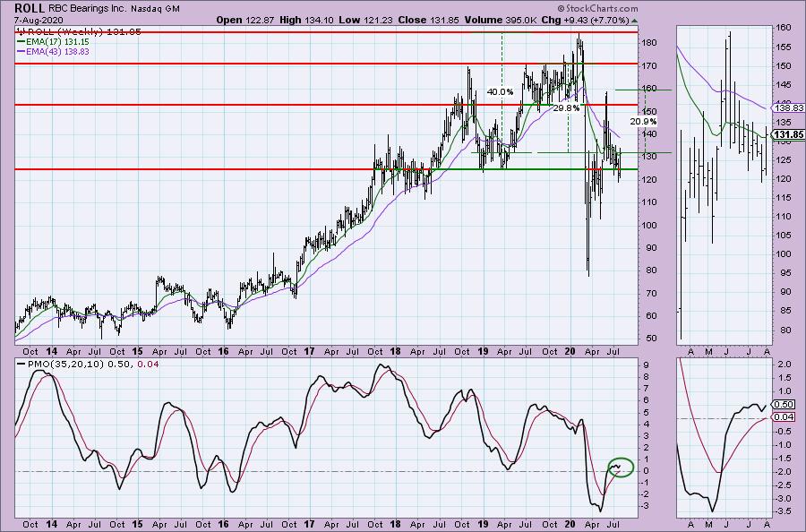Click the 138.83 EMA price tag at right
This screenshot has width=806, height=532.
coord(788,108)
